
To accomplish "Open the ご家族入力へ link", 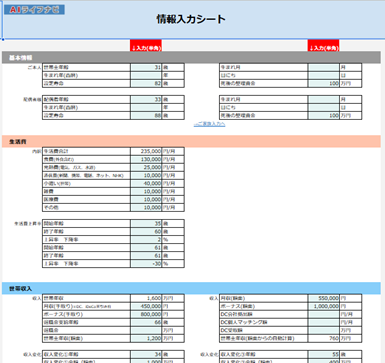I will 210,124.
